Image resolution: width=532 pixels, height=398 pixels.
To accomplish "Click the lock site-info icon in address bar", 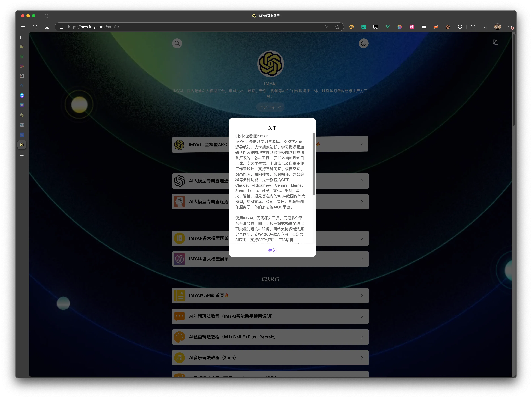I will tap(62, 27).
